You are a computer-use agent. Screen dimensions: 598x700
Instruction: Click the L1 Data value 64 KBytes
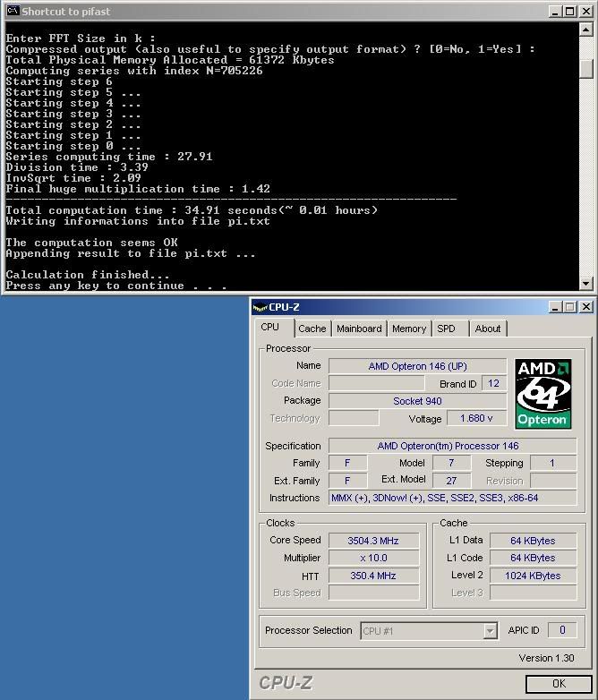click(533, 541)
